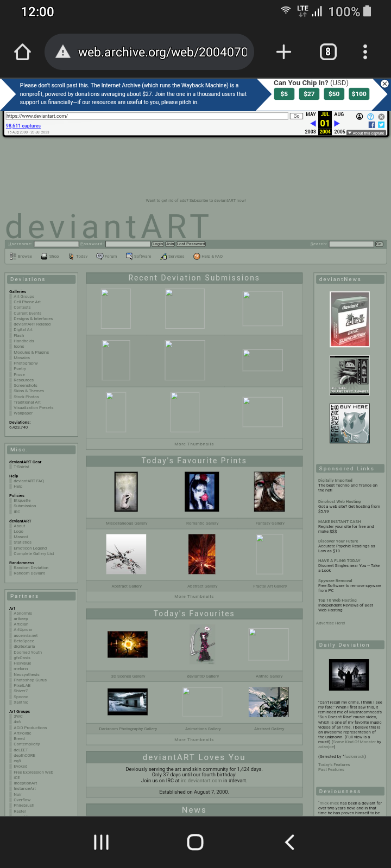This screenshot has width=391, height=868.
Task: Focus the deviantART Search field
Action: (x=351, y=244)
